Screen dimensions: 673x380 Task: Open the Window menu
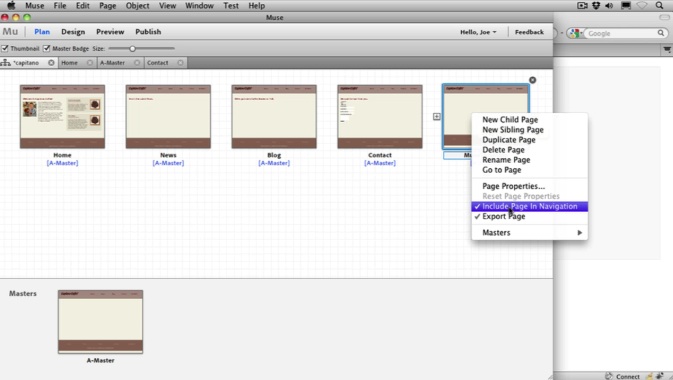[199, 6]
